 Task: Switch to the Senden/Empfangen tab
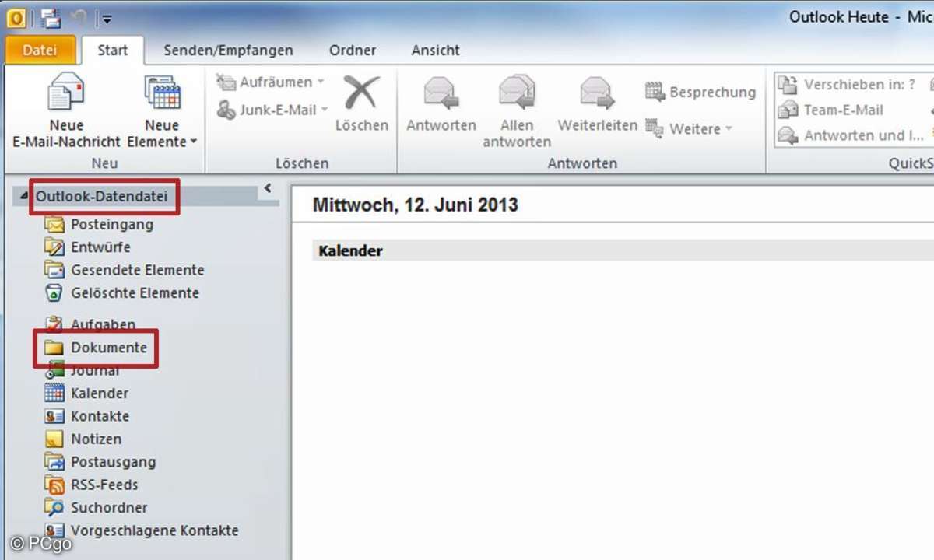click(x=228, y=51)
